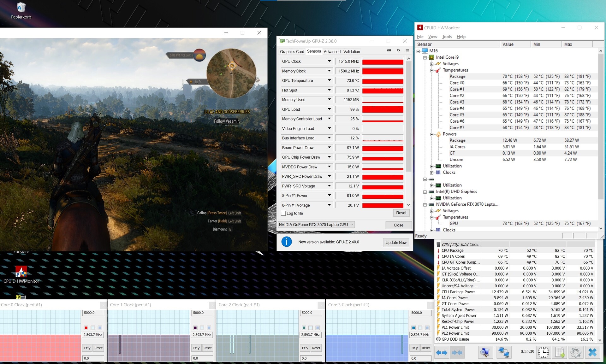Expand the Clocks node under Intel Core i9
Screen dimensions: 606x364
[x=432, y=173]
